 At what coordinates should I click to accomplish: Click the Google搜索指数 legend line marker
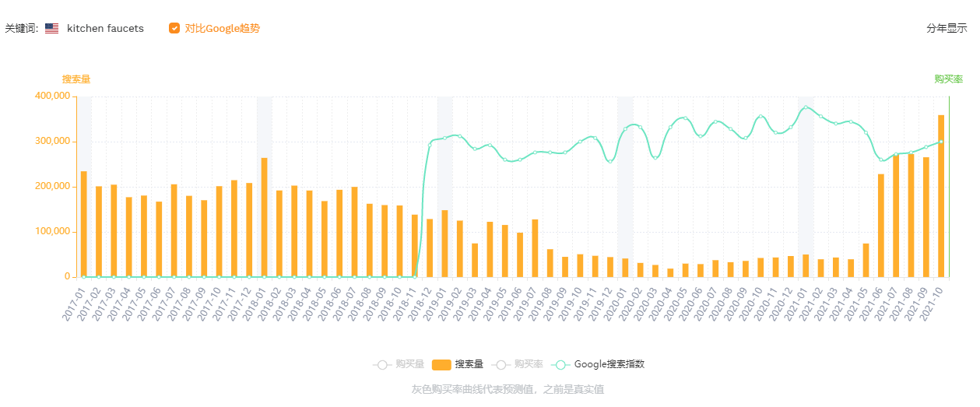coord(560,364)
